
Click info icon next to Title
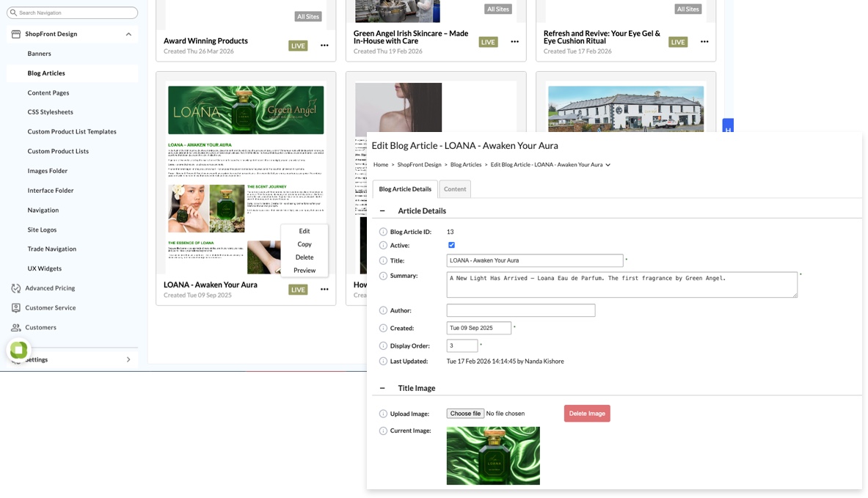383,260
